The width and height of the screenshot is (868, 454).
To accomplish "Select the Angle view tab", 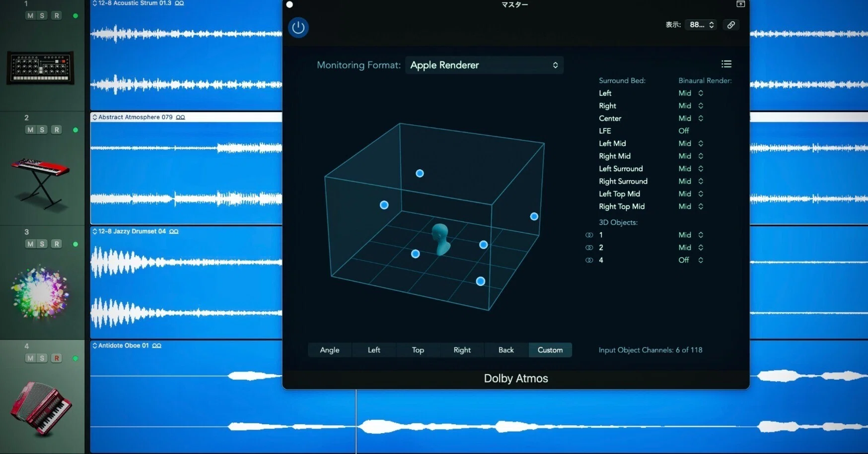I will pyautogui.click(x=330, y=350).
